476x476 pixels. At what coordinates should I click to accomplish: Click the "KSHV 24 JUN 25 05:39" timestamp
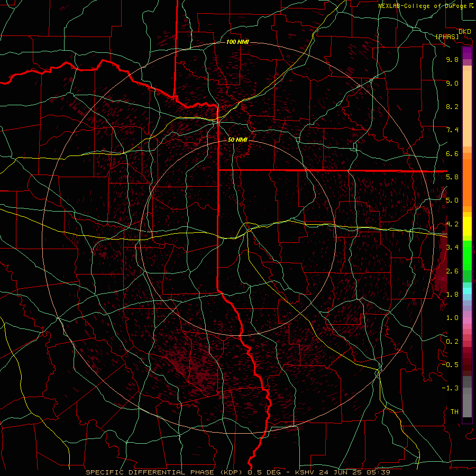[x=343, y=472]
